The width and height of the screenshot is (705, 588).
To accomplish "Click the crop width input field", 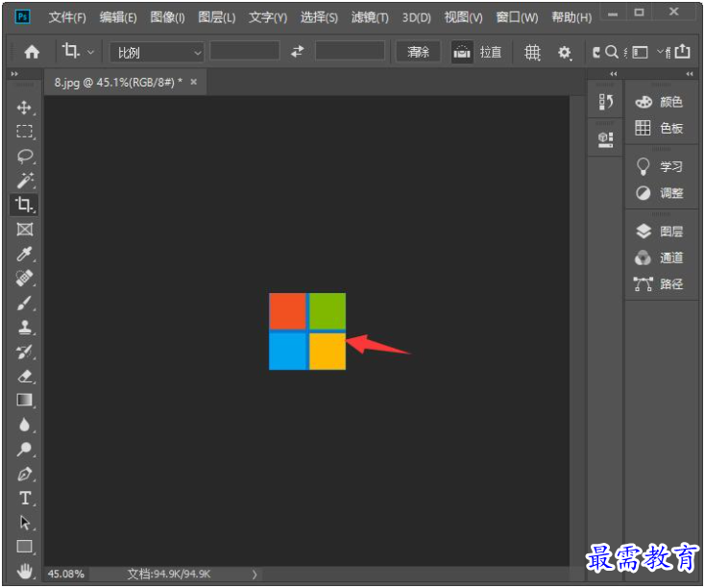I will coord(245,51).
